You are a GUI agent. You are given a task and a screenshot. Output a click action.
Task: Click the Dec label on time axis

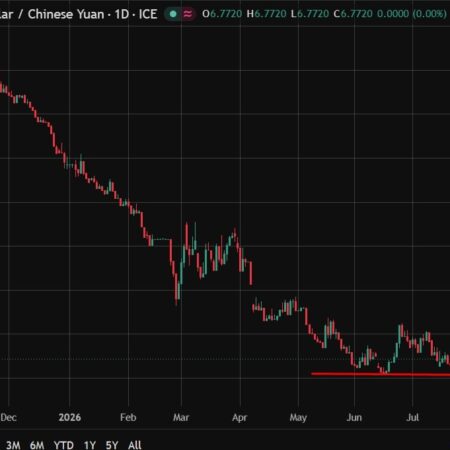pos(8,417)
